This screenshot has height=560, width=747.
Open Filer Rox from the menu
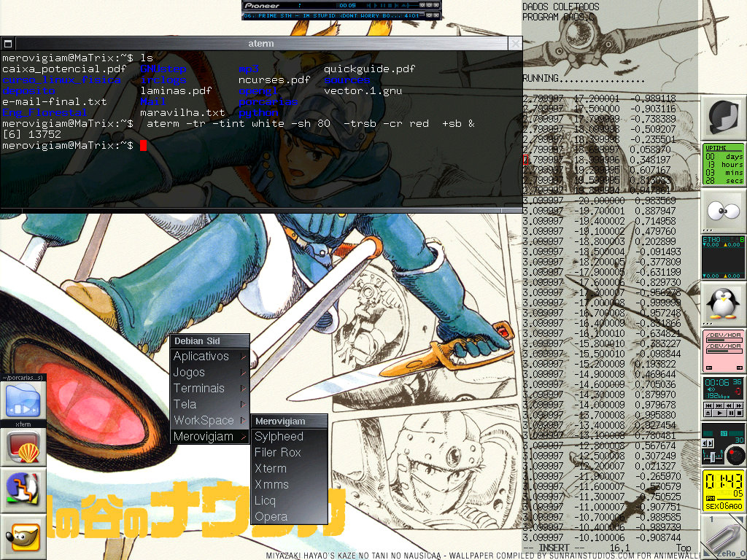[289, 452]
